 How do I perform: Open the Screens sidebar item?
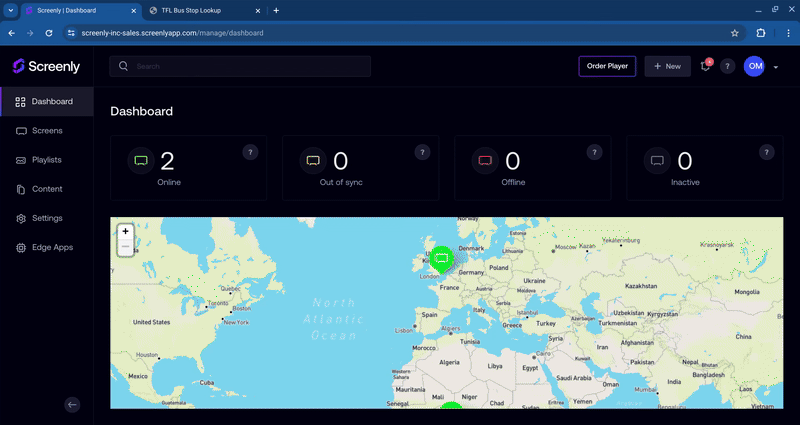pos(46,131)
